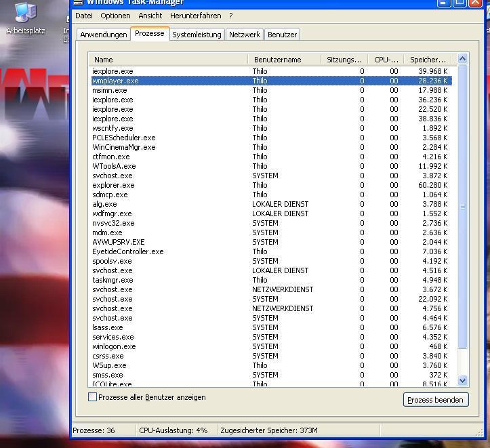Select the taskmgr.exe process
Screen dimensions: 490x448
(x=271, y=280)
